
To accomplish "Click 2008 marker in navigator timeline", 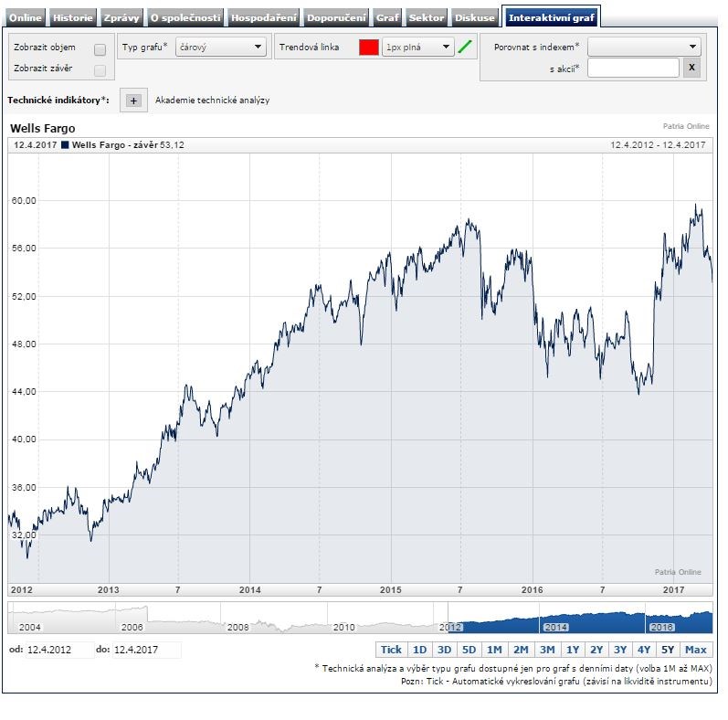I will click(237, 627).
